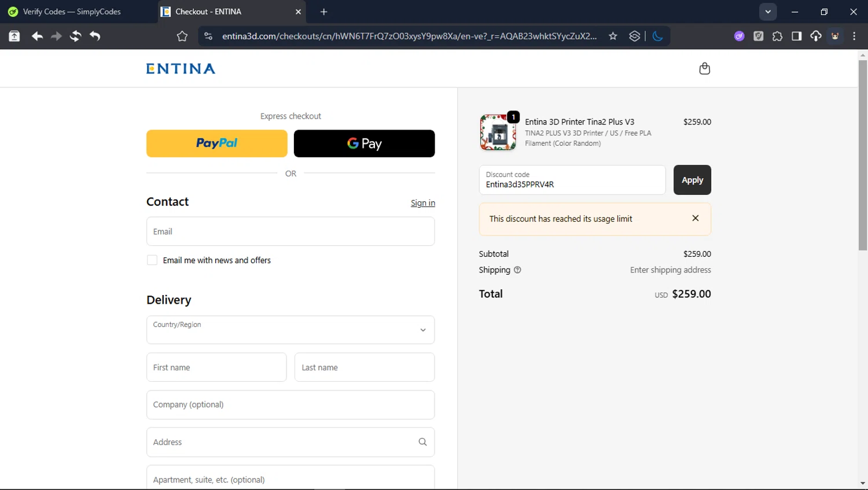Viewport: 868px width, 490px height.
Task: Click the grey square extension icon beside the puzzle piece
Action: pos(758,36)
